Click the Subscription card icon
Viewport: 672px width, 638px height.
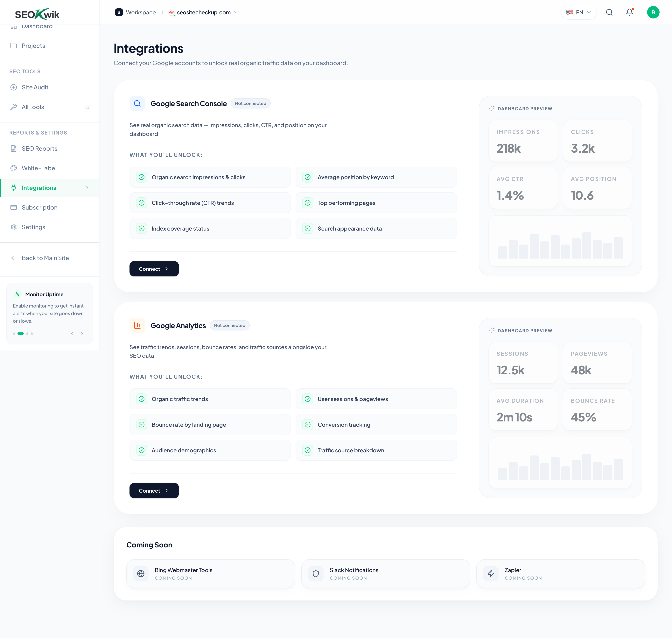pyautogui.click(x=14, y=207)
